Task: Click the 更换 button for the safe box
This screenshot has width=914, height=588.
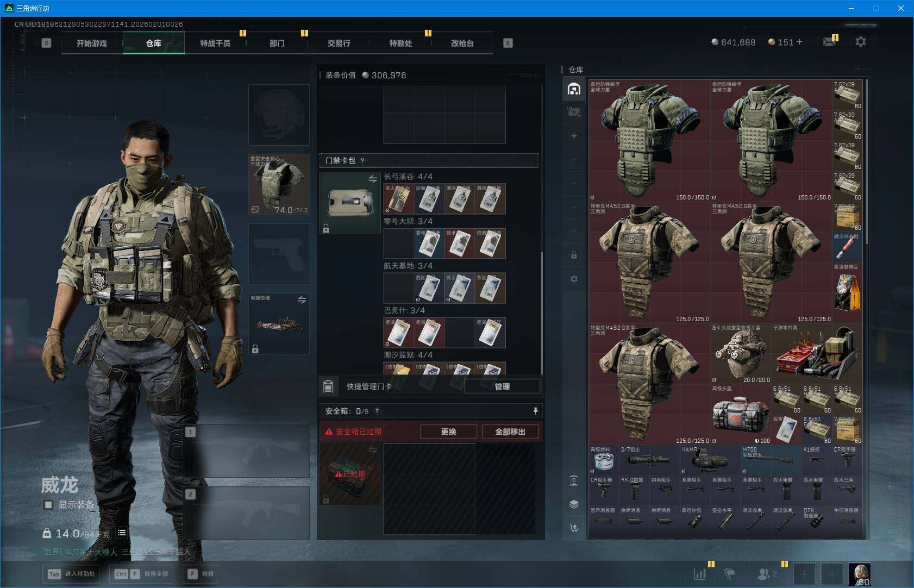Action: click(448, 431)
